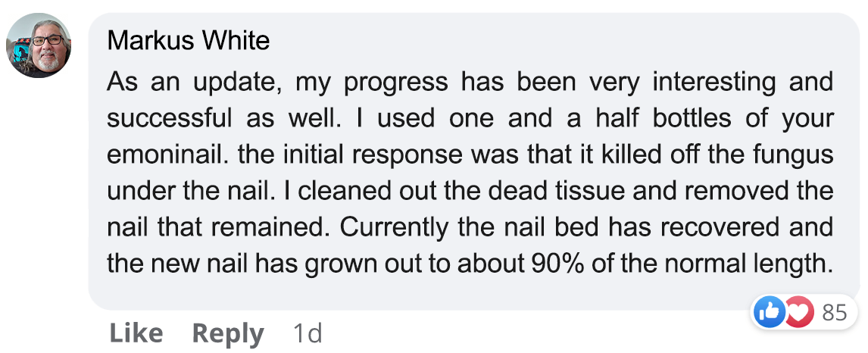Image resolution: width=868 pixels, height=353 pixels.
Task: Open Markus White's profile picture
Action: click(39, 45)
